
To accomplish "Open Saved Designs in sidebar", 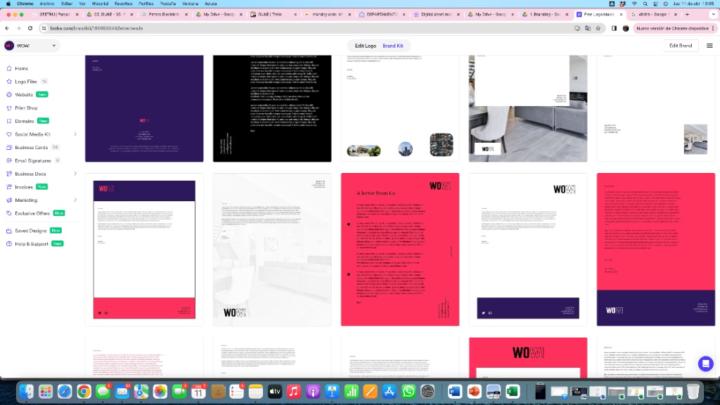I will point(30,231).
